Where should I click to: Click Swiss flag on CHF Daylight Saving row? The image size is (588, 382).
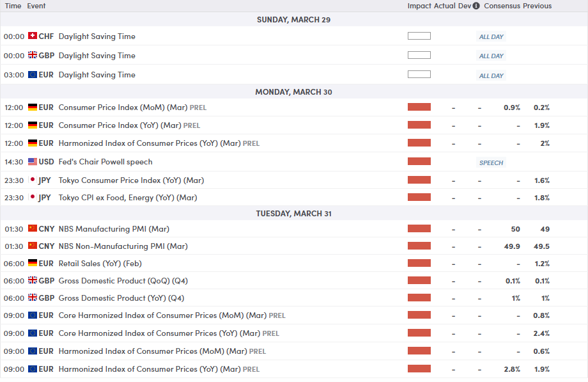(33, 36)
